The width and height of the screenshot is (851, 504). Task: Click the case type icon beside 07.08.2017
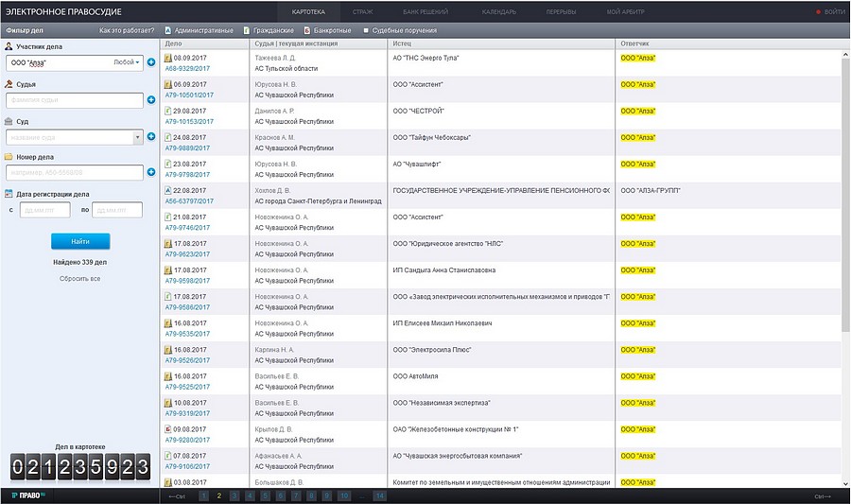[x=168, y=456]
